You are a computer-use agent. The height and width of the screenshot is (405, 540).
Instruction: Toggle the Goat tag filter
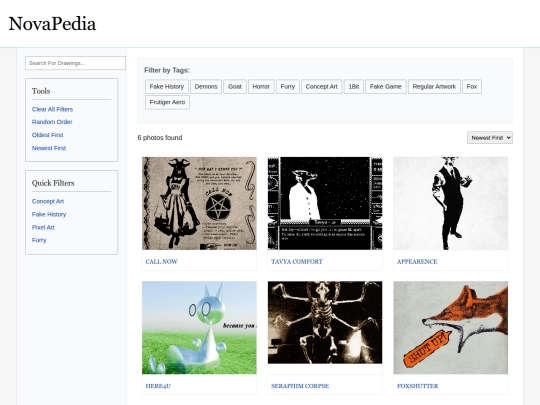click(235, 86)
